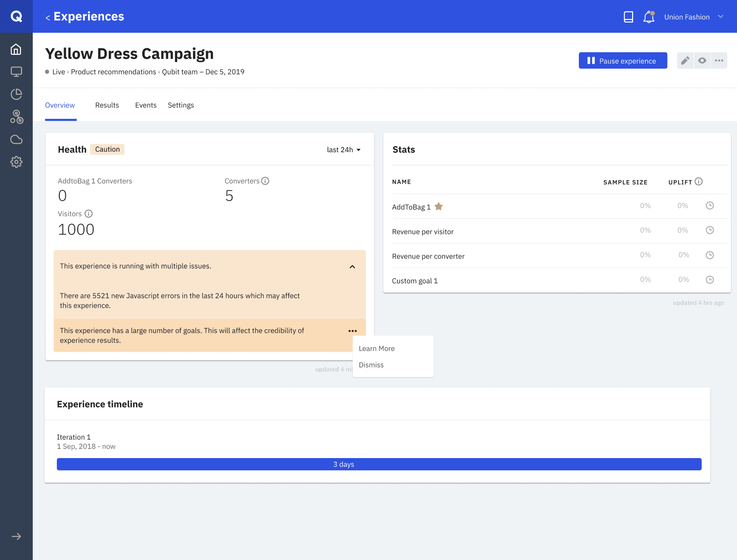Screen dimensions: 737x560
Task: Click the Pause experience button
Action: [x=623, y=61]
